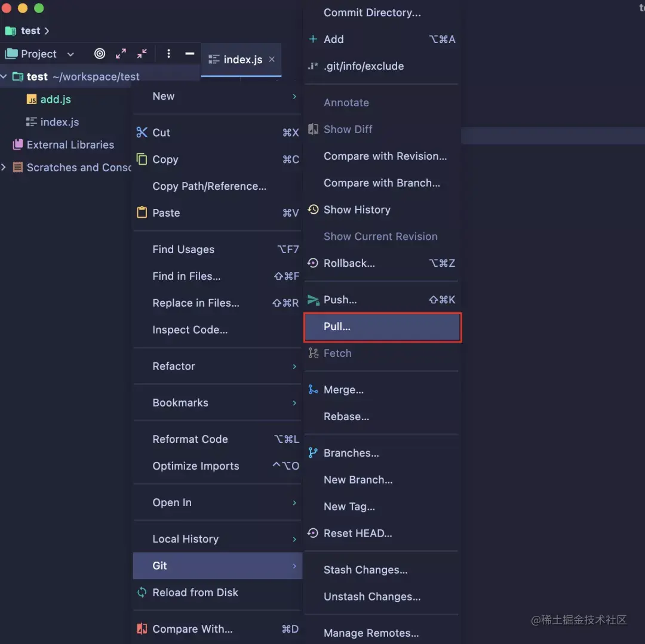Select index.js in the project tree
Viewport: 645px width, 644px height.
tap(59, 122)
